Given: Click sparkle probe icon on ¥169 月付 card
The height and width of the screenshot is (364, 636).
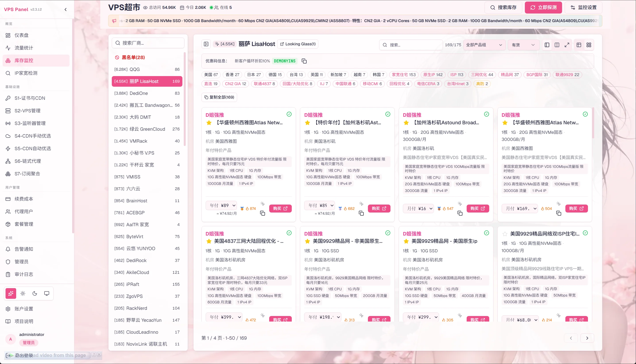Looking at the screenshot, I should (559, 204).
